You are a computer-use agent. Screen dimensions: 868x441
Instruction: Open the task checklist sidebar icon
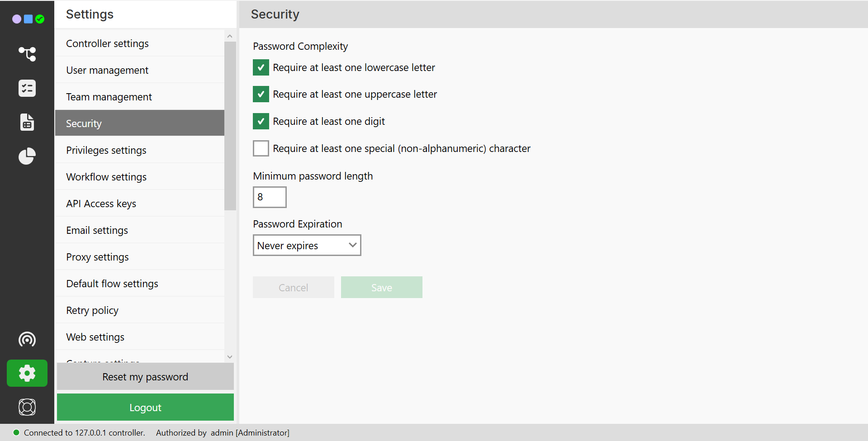pos(27,88)
